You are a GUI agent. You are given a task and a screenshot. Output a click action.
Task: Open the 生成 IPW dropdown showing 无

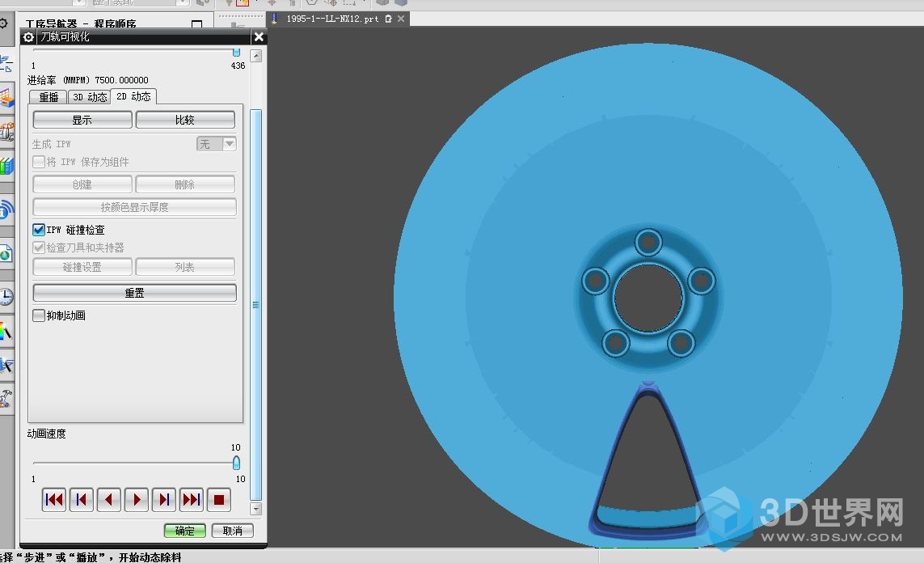coord(217,144)
